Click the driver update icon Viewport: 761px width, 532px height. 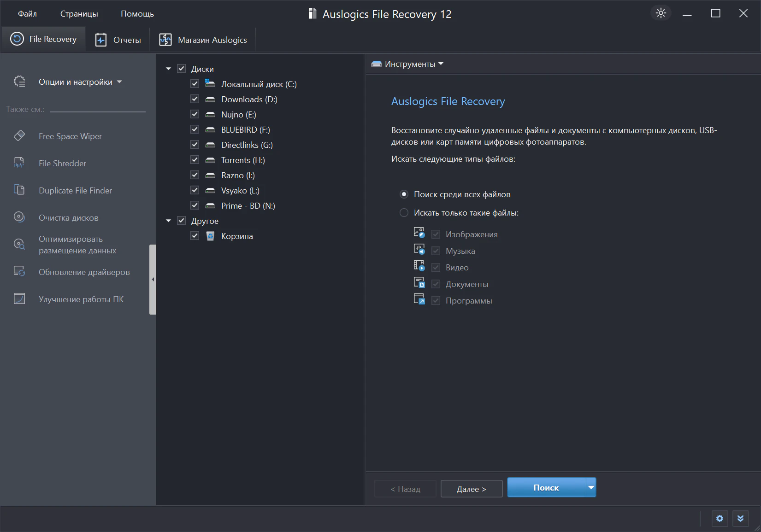pyautogui.click(x=19, y=271)
